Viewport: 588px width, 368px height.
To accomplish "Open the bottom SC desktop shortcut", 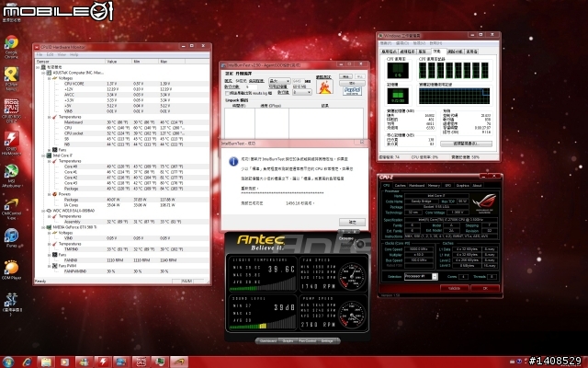I will (12, 304).
